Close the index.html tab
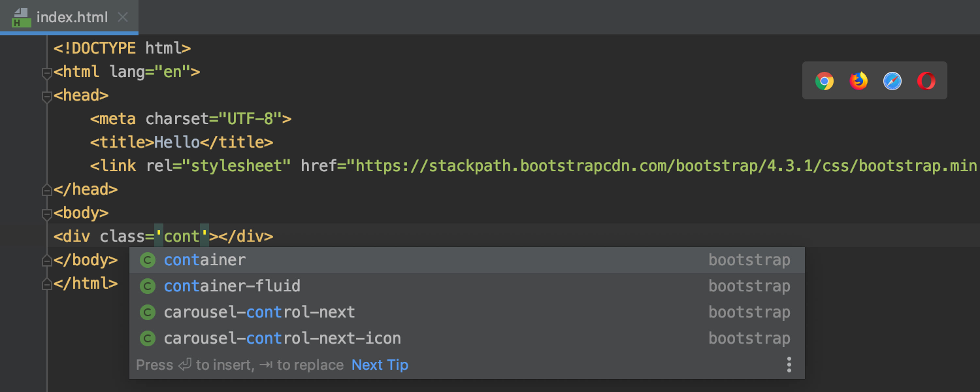 [123, 18]
